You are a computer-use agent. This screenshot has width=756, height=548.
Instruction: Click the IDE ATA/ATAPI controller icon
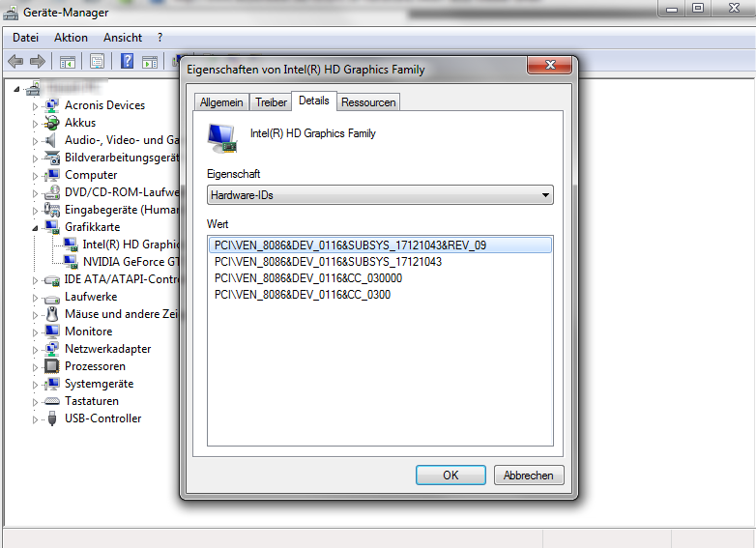click(x=52, y=280)
